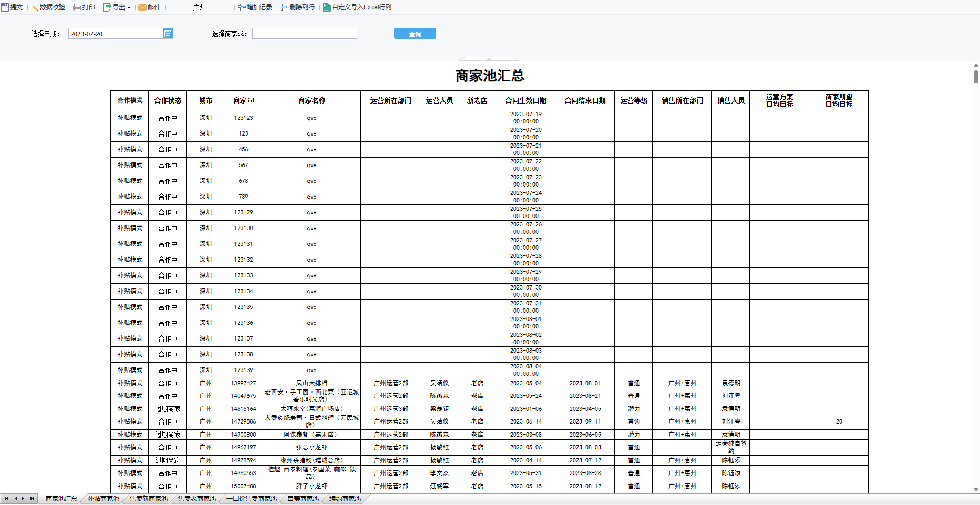Click the 邮件 envelope icon
980x505 pixels.
pos(142,7)
